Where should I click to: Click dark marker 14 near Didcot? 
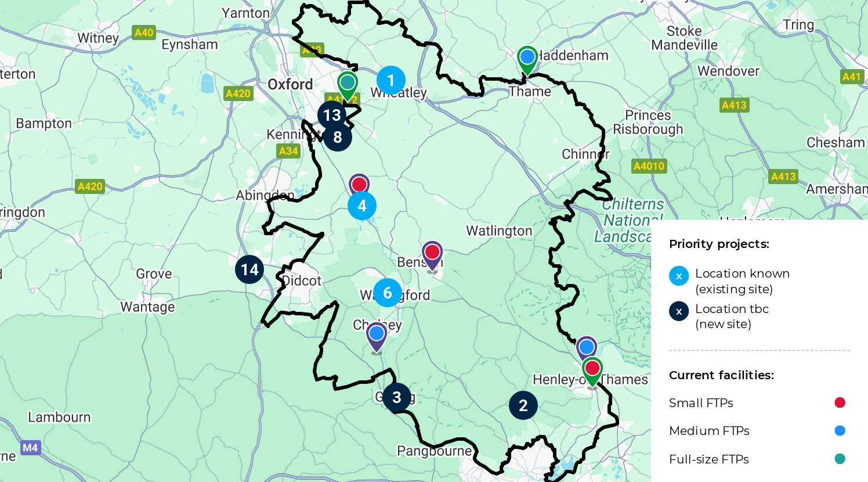point(249,269)
